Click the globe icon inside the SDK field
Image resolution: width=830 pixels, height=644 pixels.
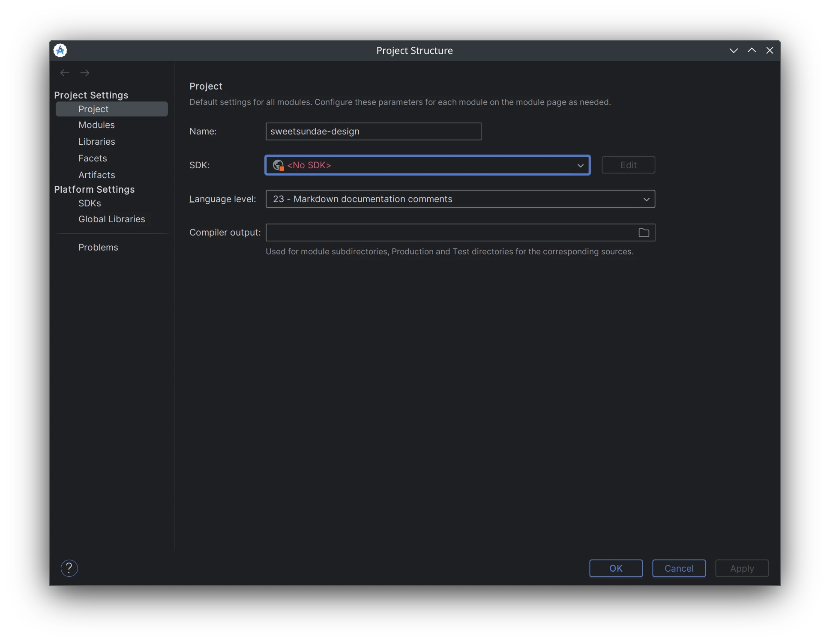pyautogui.click(x=278, y=165)
